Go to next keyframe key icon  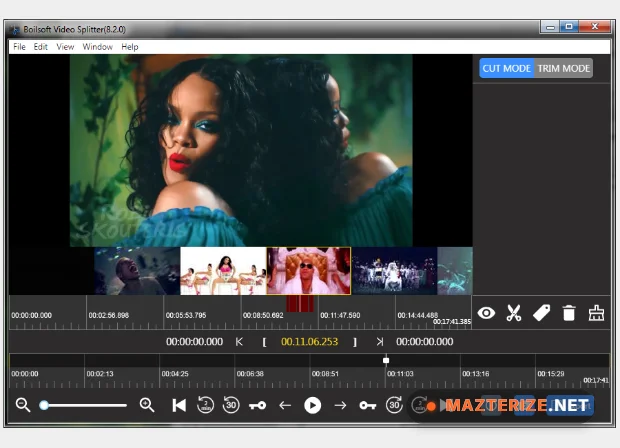pos(367,405)
